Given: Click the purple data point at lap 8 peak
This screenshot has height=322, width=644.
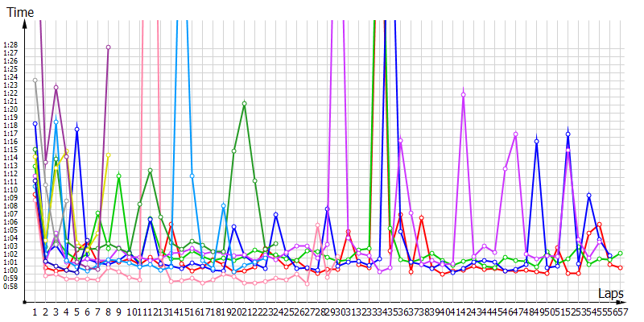Looking at the screenshot, I should (108, 47).
